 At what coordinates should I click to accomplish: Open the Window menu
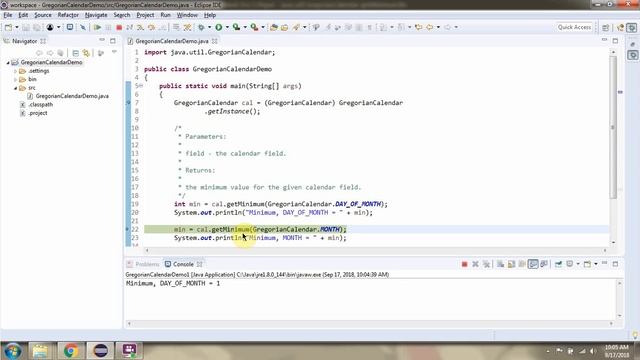pyautogui.click(x=187, y=15)
